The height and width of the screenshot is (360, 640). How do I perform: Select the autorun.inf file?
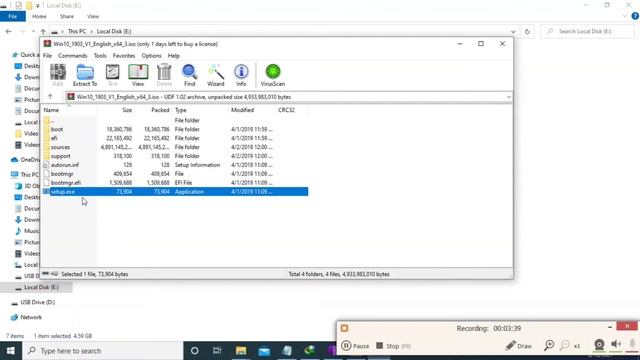(175, 165)
